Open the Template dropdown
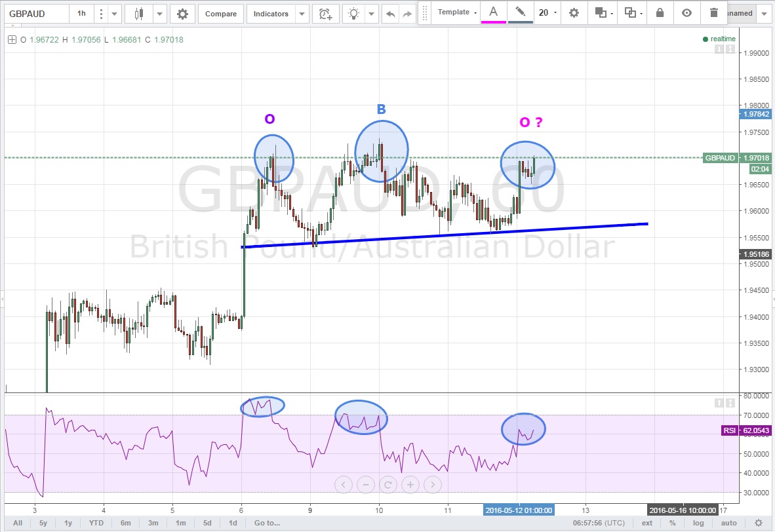The width and height of the screenshot is (775, 532). [x=457, y=12]
